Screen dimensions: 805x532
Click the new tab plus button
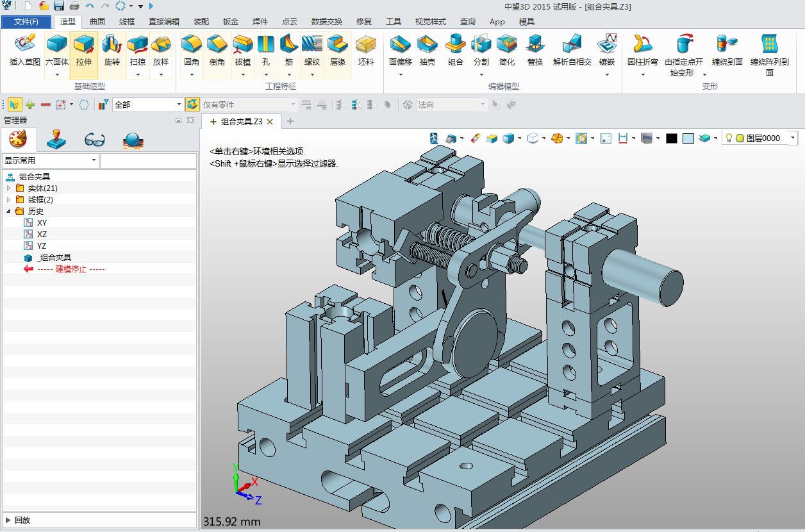[290, 121]
